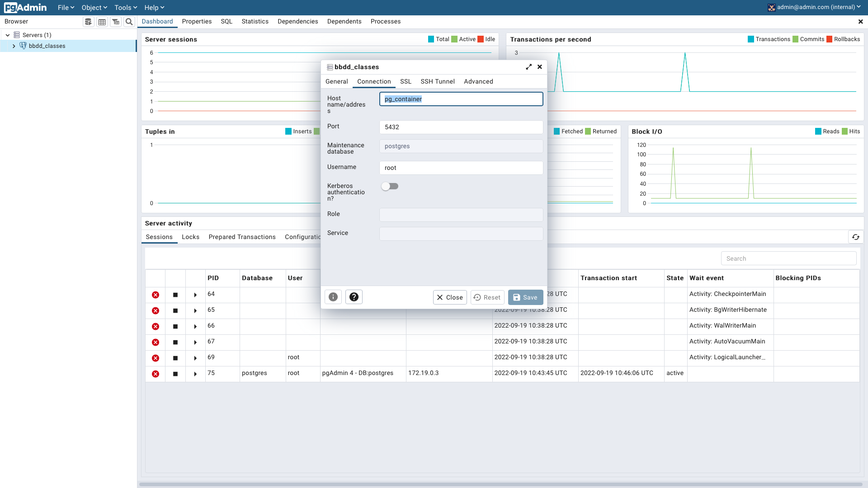Screen dimensions: 868x488
Task: Open the Tools menu
Action: click(125, 8)
